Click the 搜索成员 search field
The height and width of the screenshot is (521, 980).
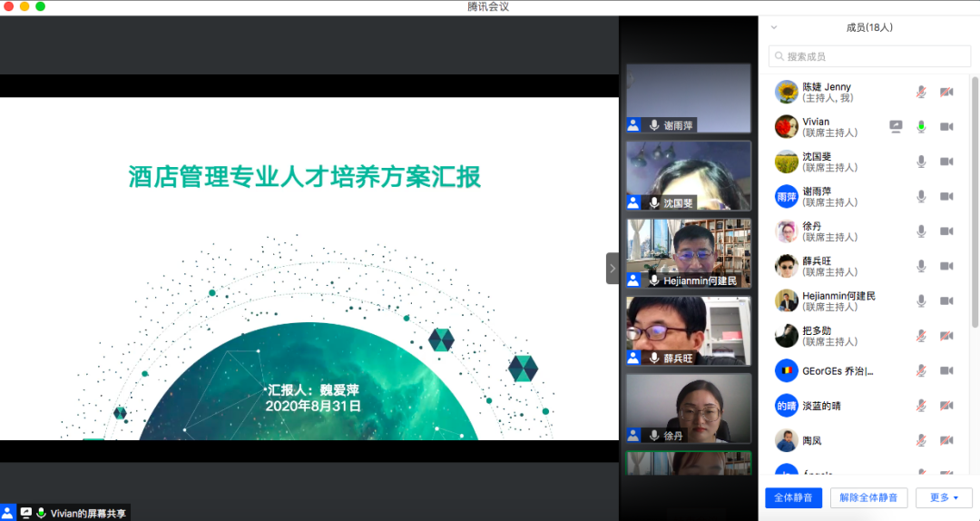(869, 56)
